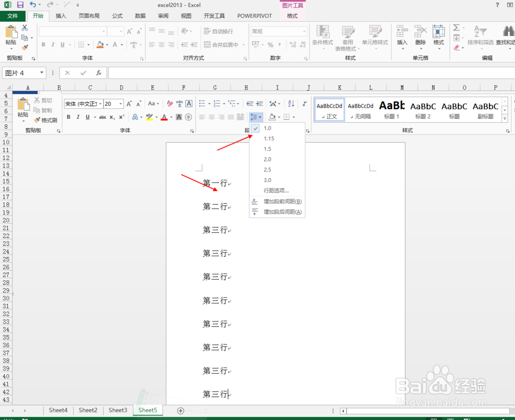Screen dimensions: 515x420
Task: Click the fx insert function icon
Action: point(98,73)
